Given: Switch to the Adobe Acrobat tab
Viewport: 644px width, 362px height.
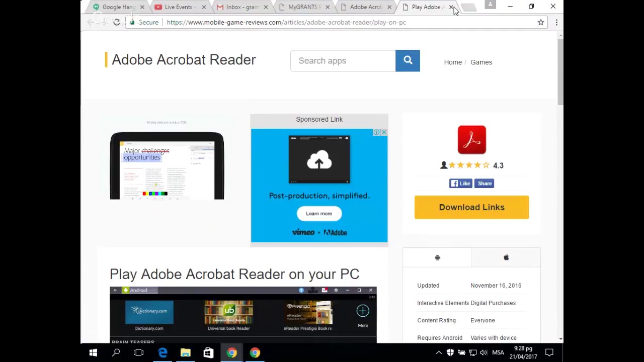Looking at the screenshot, I should [365, 7].
